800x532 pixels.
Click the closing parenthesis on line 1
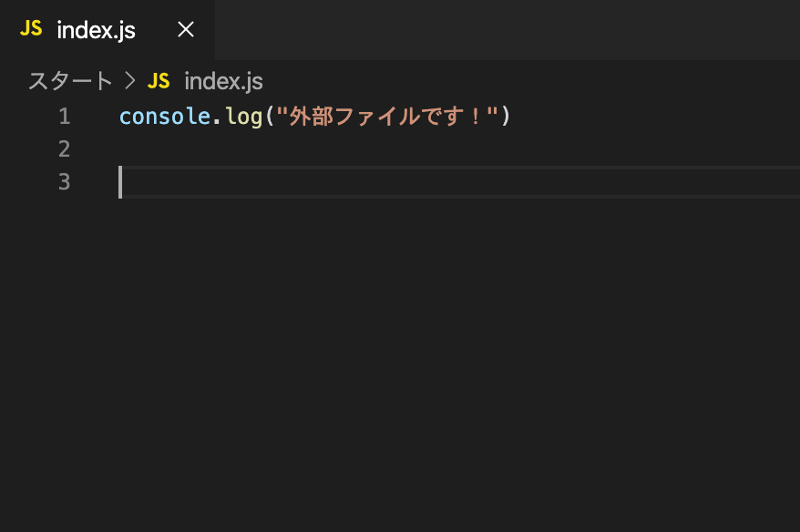point(506,117)
